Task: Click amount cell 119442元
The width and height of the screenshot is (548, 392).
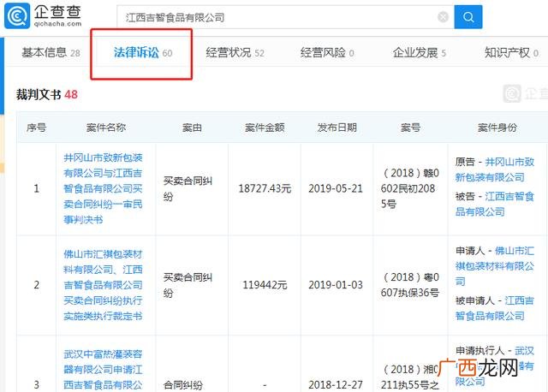Action: tap(265, 285)
